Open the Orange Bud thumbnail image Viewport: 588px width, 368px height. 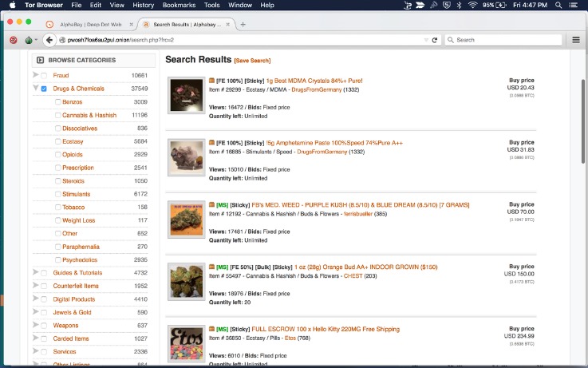187,281
